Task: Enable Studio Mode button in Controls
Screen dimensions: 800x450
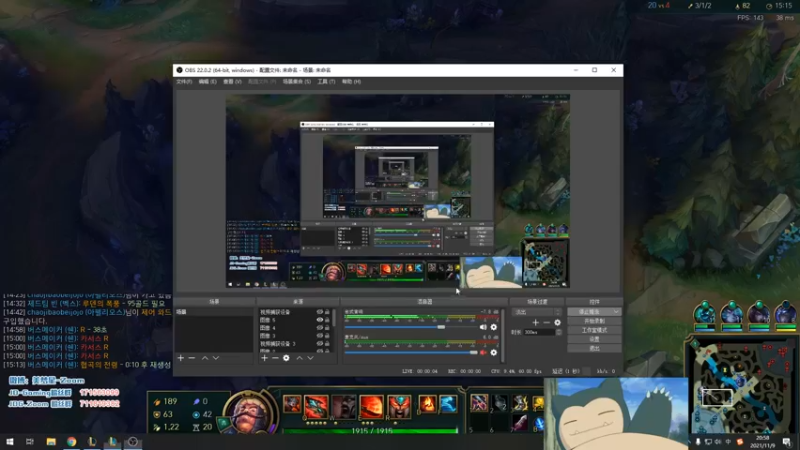Action: (x=594, y=330)
